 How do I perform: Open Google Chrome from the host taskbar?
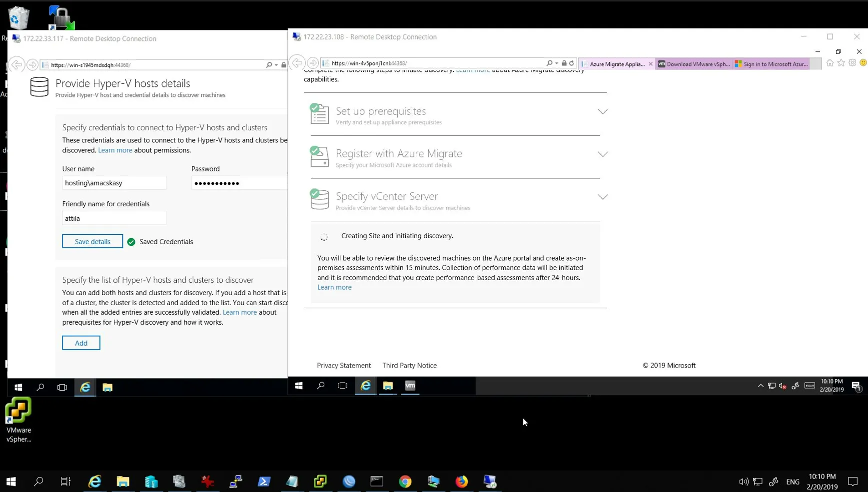pyautogui.click(x=405, y=481)
